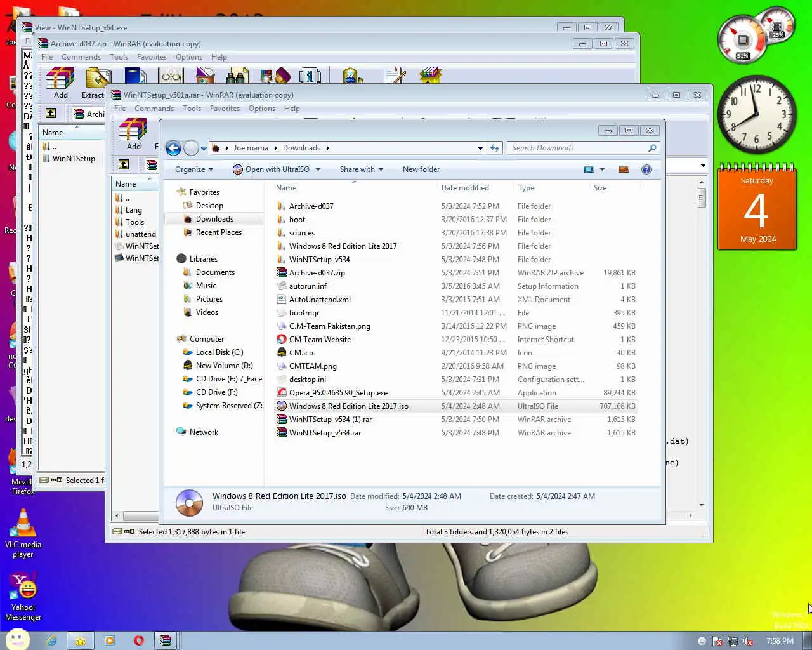Screen dimensions: 812x650
Task: Open Explorer help icon
Action: 646,169
